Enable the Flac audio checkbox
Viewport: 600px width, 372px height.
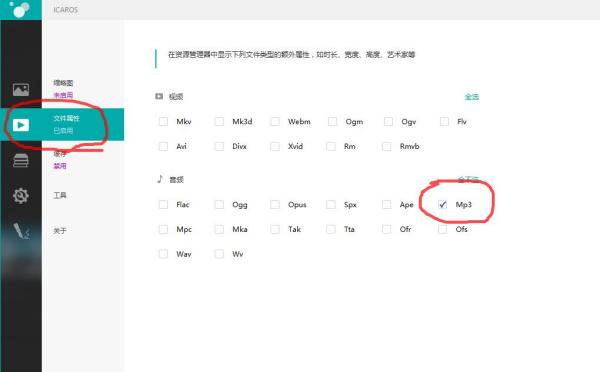coord(163,205)
